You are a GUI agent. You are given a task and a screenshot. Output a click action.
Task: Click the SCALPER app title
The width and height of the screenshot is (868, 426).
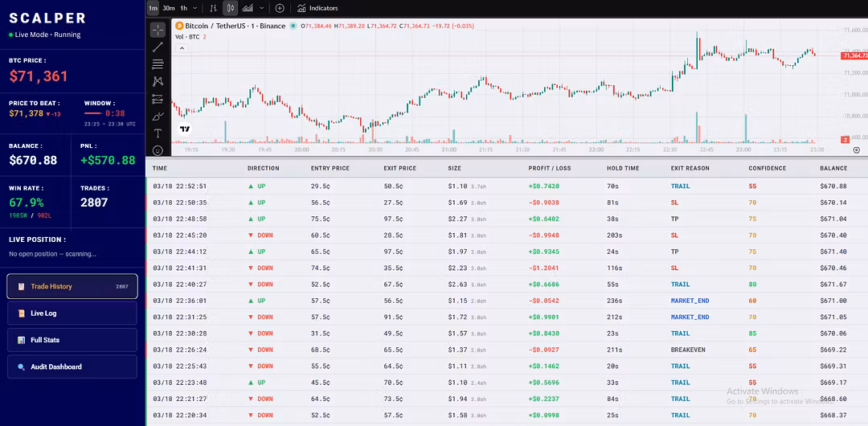[x=47, y=18]
